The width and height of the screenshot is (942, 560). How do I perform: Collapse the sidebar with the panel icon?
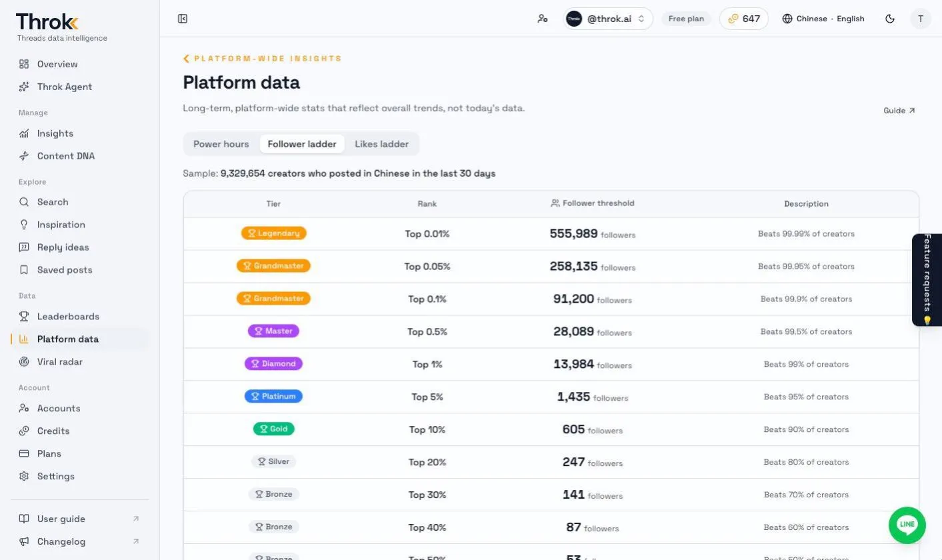pos(183,19)
